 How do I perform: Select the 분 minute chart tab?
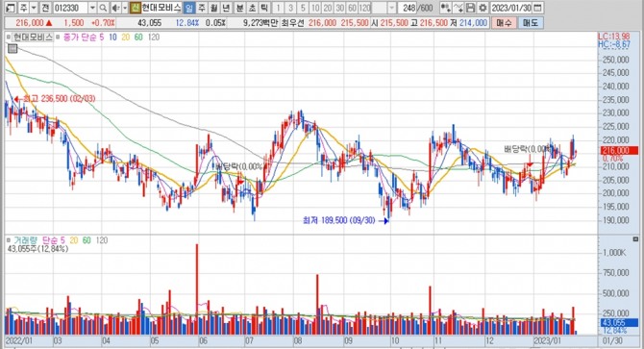point(240,8)
